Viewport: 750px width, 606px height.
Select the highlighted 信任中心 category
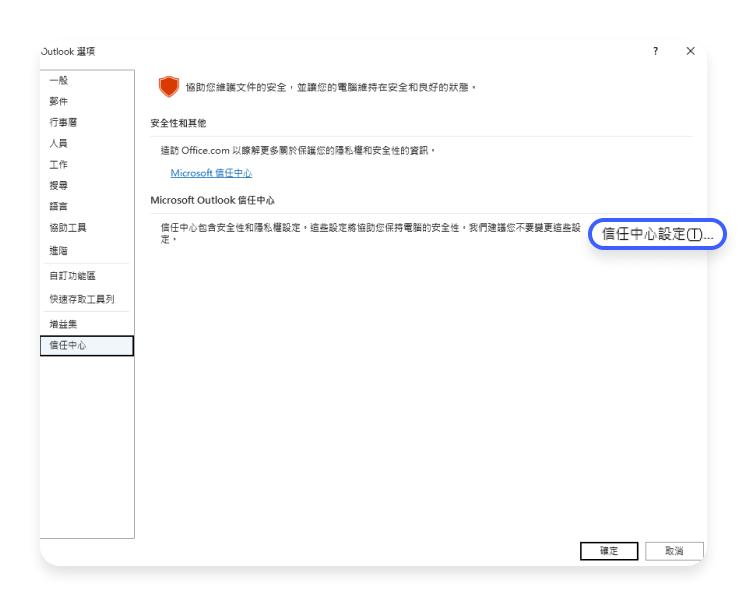coord(87,345)
